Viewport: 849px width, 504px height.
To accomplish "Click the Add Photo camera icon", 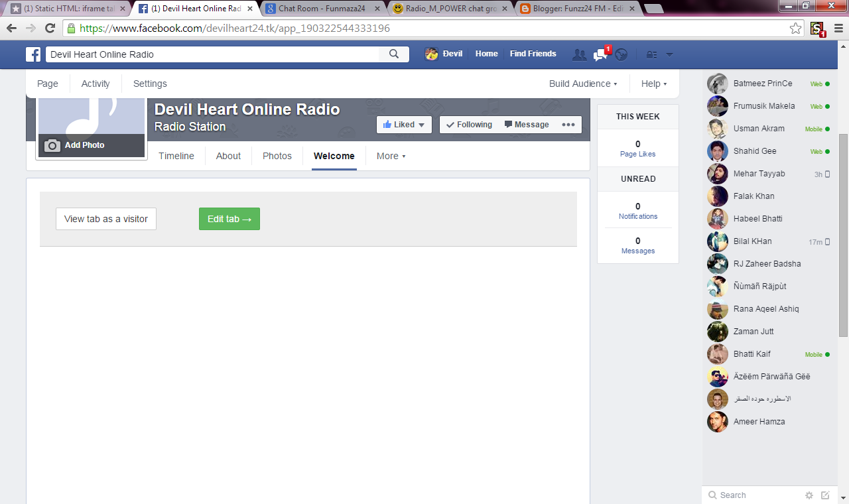I will click(52, 145).
